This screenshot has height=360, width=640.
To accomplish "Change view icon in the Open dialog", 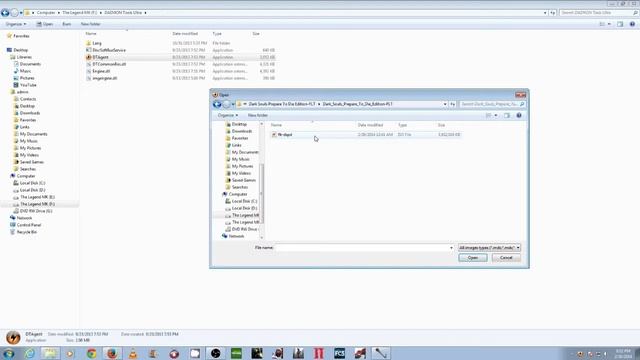I will [489, 116].
